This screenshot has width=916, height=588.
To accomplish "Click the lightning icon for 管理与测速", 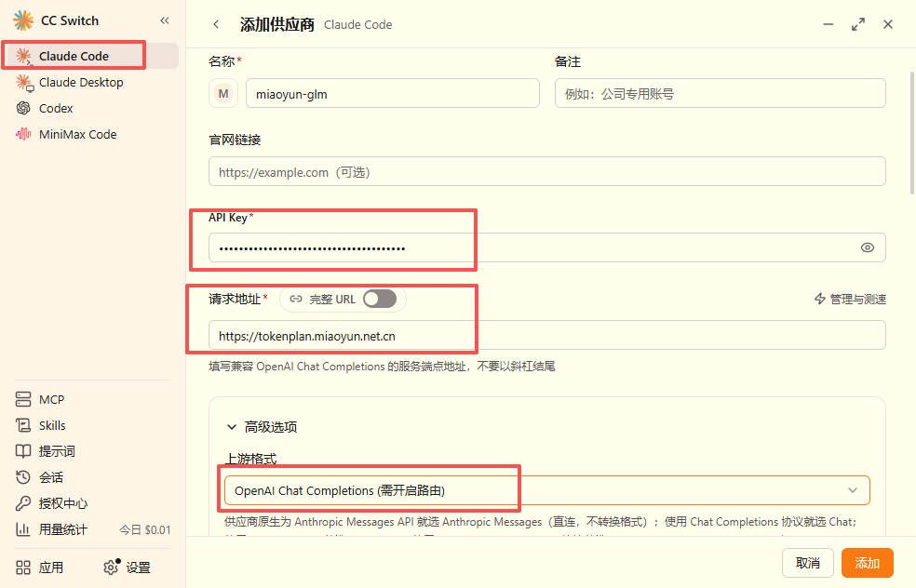I will click(x=820, y=299).
